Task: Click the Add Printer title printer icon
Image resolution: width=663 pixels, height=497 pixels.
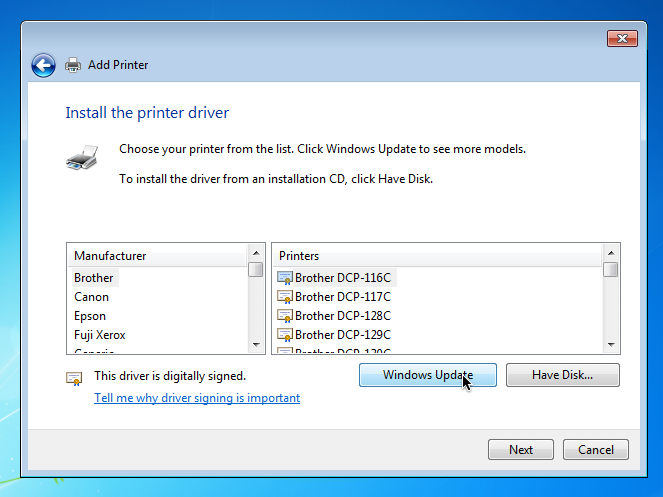Action: (73, 65)
